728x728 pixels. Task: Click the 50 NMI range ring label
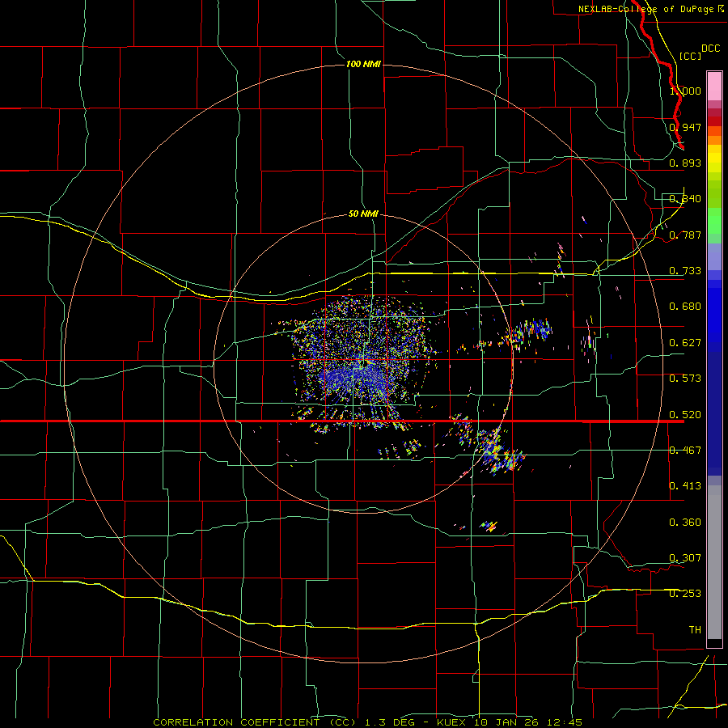pos(363,214)
